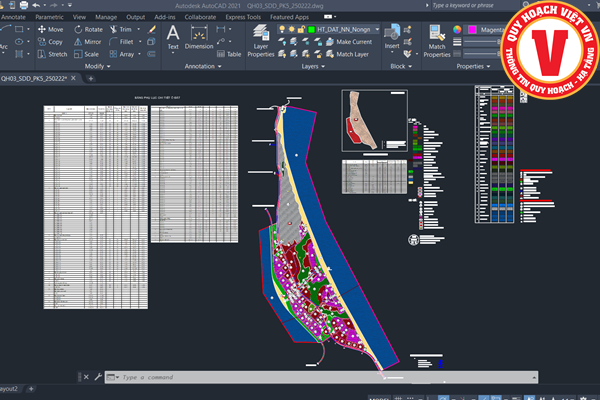
Task: Activate the Rotate tool
Action: point(87,30)
